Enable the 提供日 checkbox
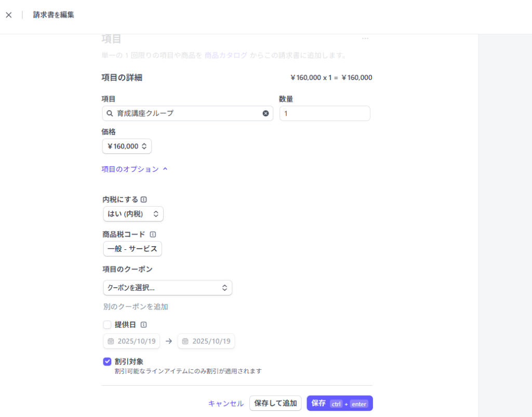The width and height of the screenshot is (532, 417). coord(107,325)
